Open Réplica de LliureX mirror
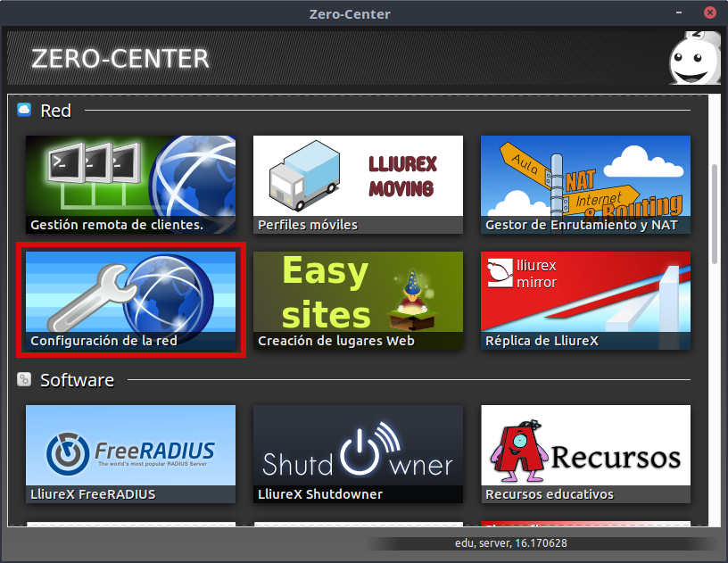Viewport: 728px width, 563px height. 585,301
